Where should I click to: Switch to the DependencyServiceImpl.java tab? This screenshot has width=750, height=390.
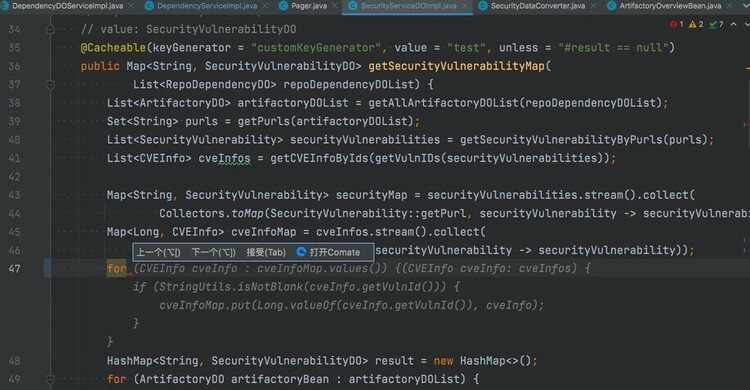click(x=207, y=6)
